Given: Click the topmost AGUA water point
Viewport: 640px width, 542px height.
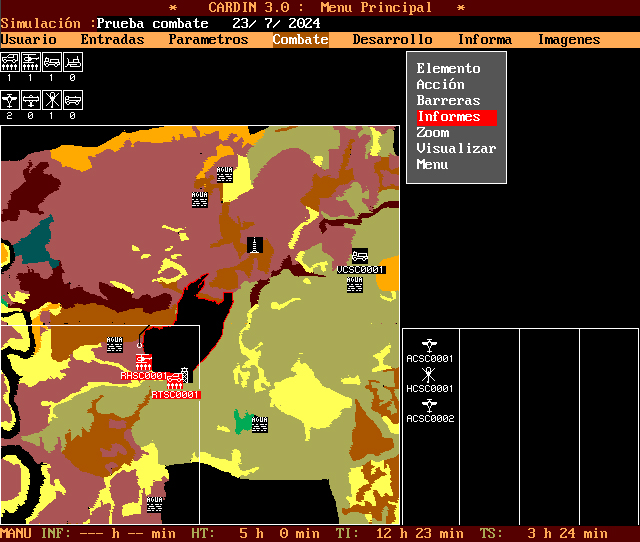Looking at the screenshot, I should 224,174.
